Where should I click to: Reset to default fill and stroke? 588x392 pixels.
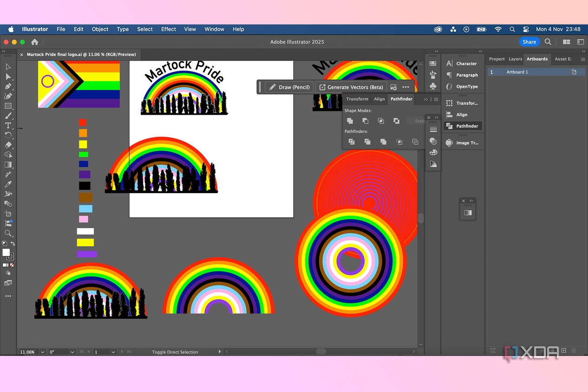point(5,243)
